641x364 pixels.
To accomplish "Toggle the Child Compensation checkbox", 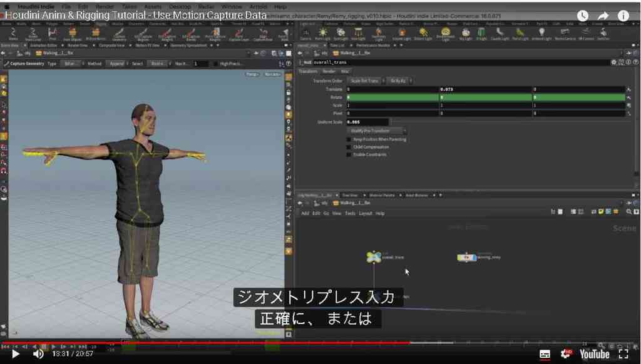I will pos(349,147).
